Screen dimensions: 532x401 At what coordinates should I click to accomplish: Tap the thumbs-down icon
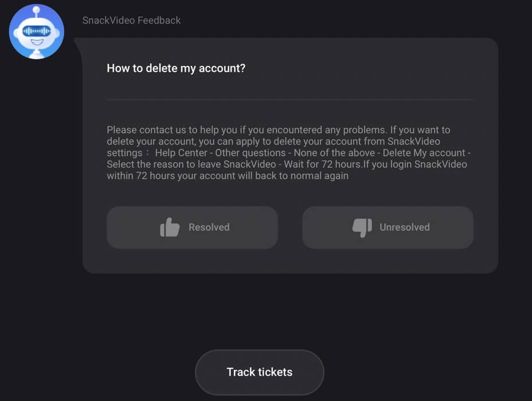(362, 227)
